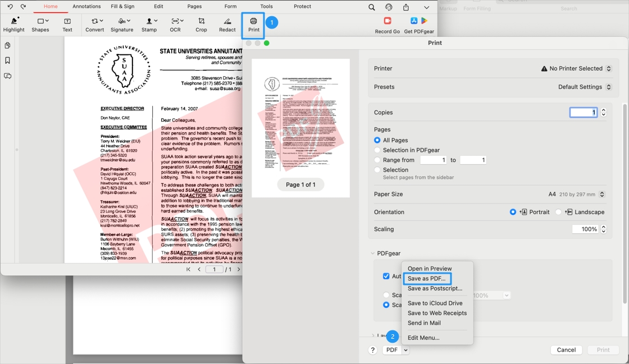
Task: Uncheck the Auto checkbox under PDFgear
Action: pyautogui.click(x=386, y=276)
